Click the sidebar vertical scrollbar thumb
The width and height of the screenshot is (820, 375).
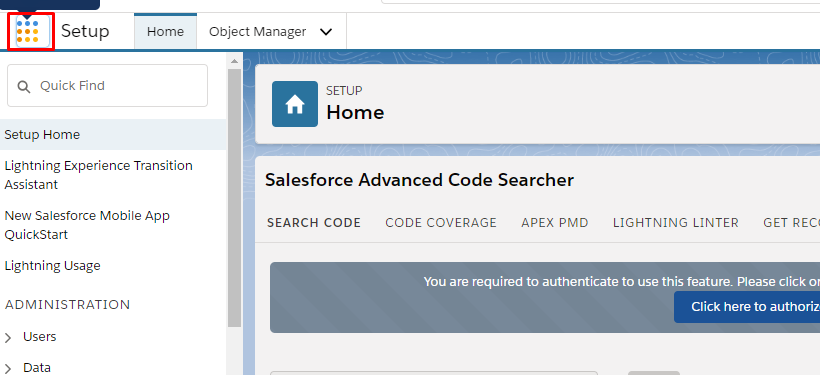234,198
